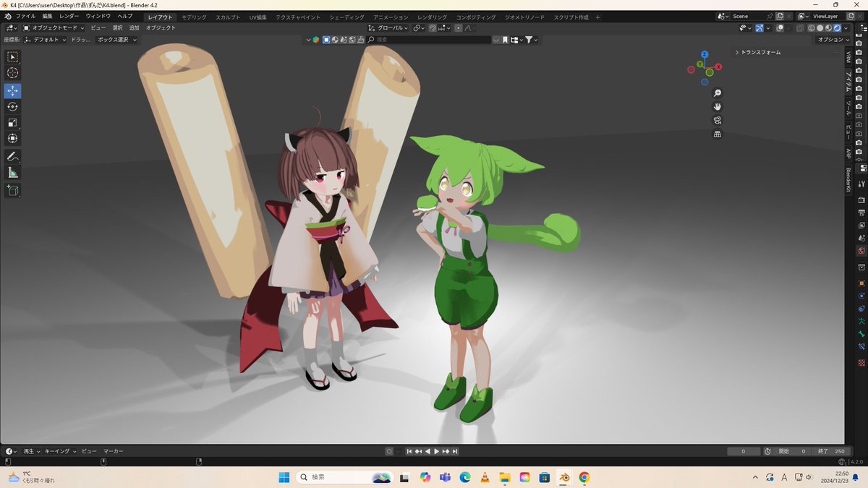The height and width of the screenshot is (488, 868).
Task: Open the Global transform orientation dropdown
Action: (388, 28)
